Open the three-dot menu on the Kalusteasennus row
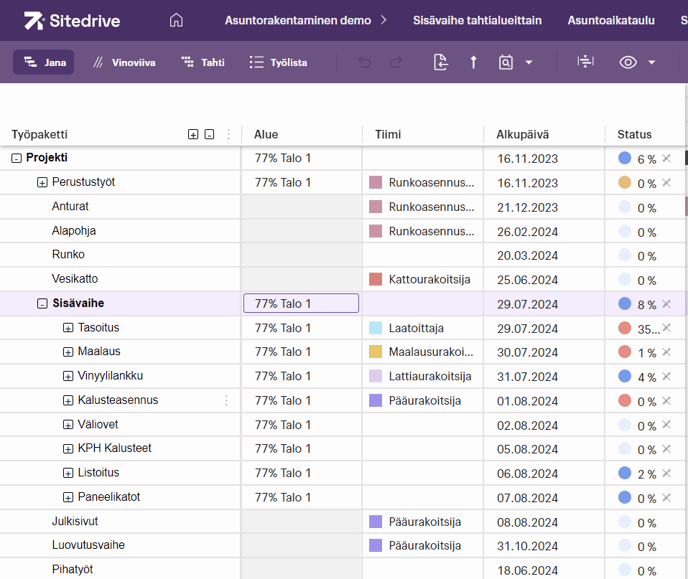 [x=226, y=400]
